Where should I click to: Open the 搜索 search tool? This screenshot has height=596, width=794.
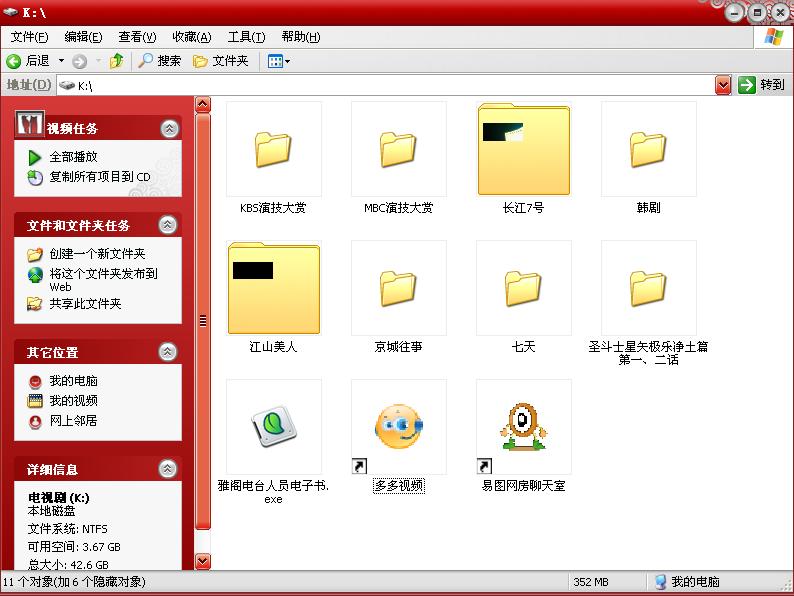(160, 61)
